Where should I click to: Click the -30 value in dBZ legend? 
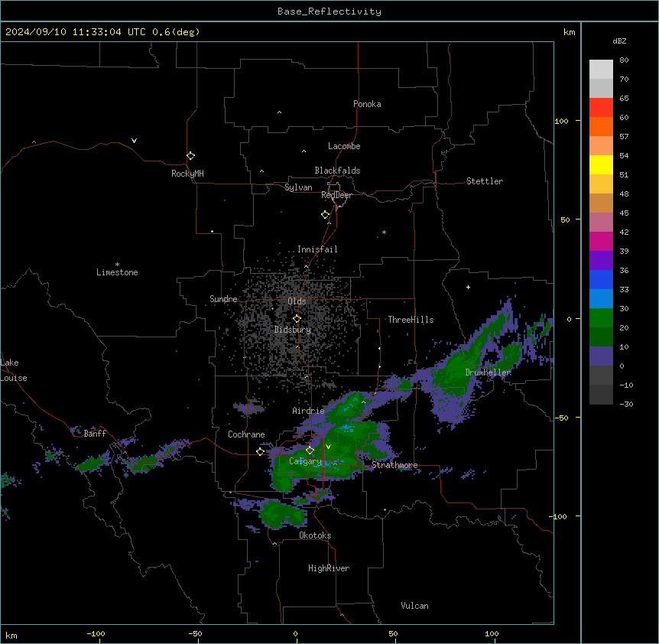click(x=626, y=404)
